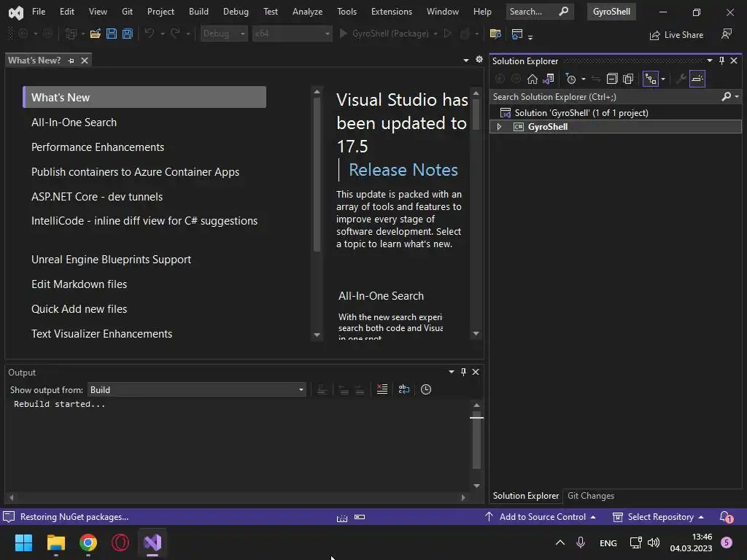Image resolution: width=747 pixels, height=560 pixels.
Task: Toggle timestamps clock icon in the Output panel
Action: click(x=426, y=389)
